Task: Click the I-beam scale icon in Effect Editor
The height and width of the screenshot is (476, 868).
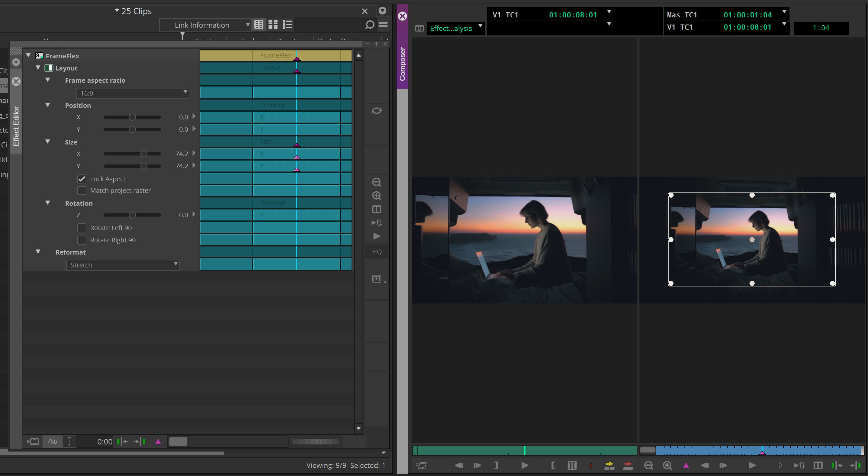Action: tap(69, 442)
